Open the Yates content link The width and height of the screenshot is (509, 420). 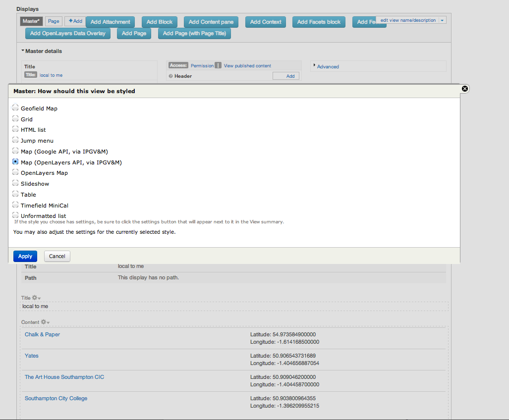click(32, 356)
